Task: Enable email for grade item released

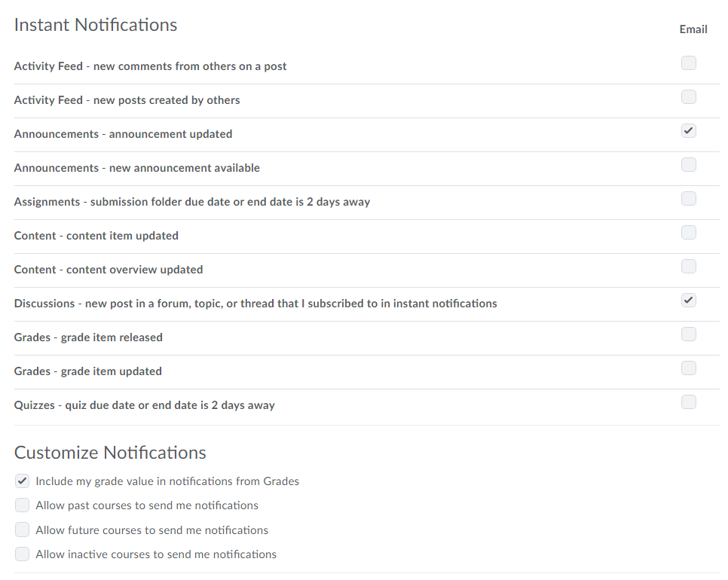Action: [689, 334]
